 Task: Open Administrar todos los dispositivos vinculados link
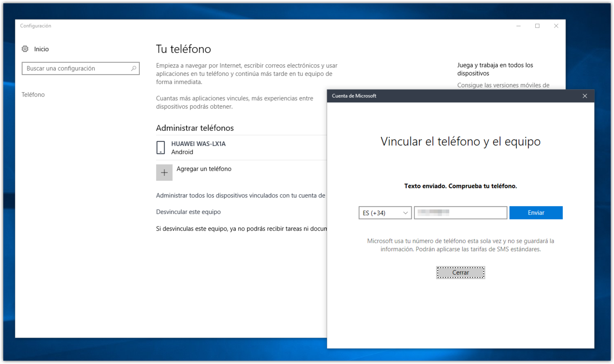tap(241, 195)
